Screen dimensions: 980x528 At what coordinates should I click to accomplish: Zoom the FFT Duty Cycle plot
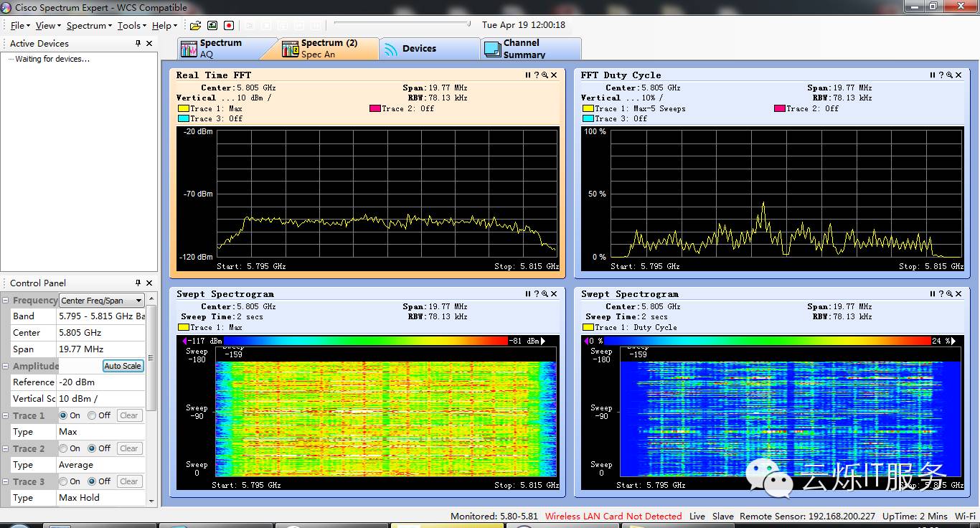pyautogui.click(x=950, y=75)
